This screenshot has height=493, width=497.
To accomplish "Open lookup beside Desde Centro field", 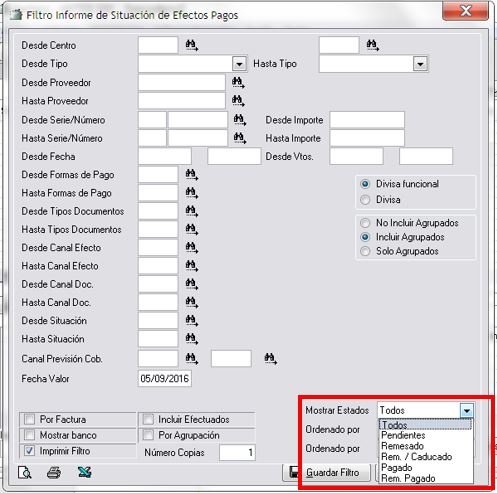I will [191, 45].
